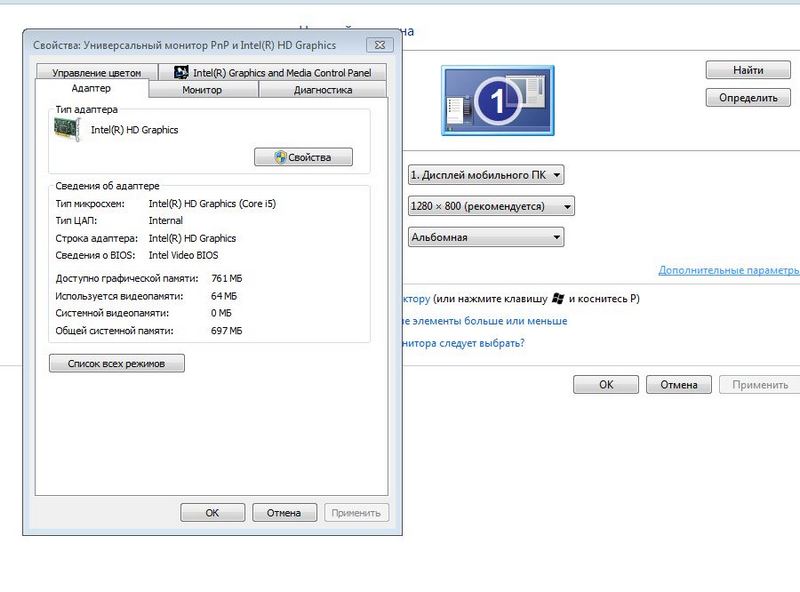The width and height of the screenshot is (800, 592).
Task: Open the link about which monitor settings to choose
Action: 463,343
